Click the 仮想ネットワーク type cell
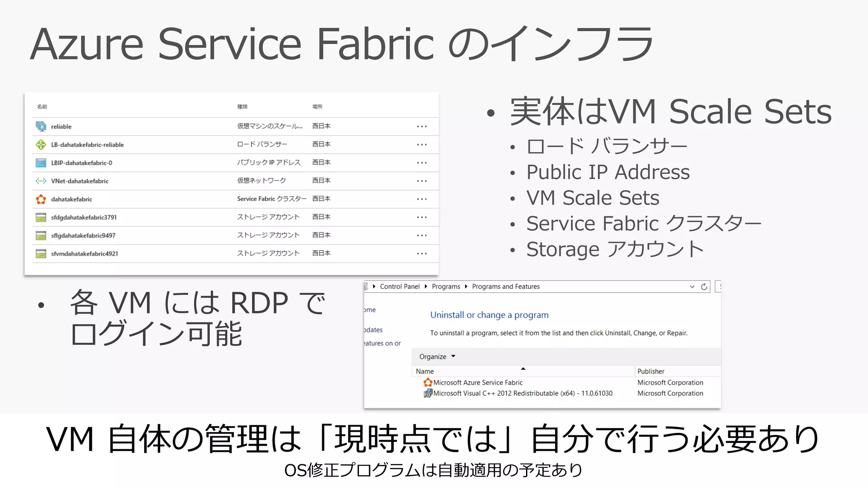This screenshot has width=868, height=488. [x=262, y=181]
